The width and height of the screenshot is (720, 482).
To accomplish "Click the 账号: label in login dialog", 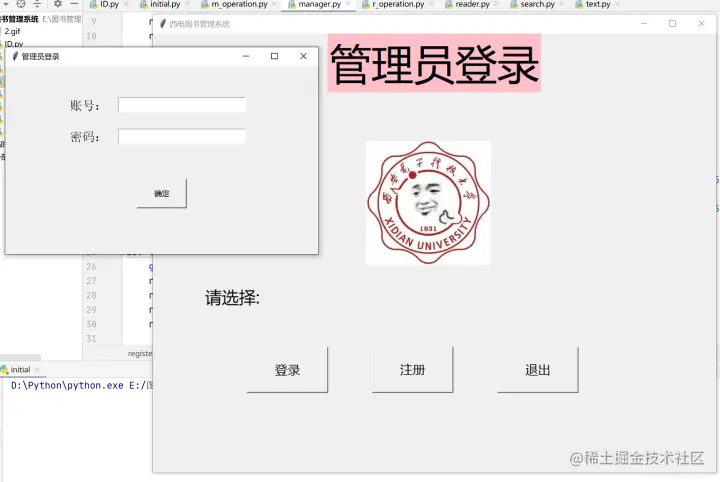I will pos(84,106).
